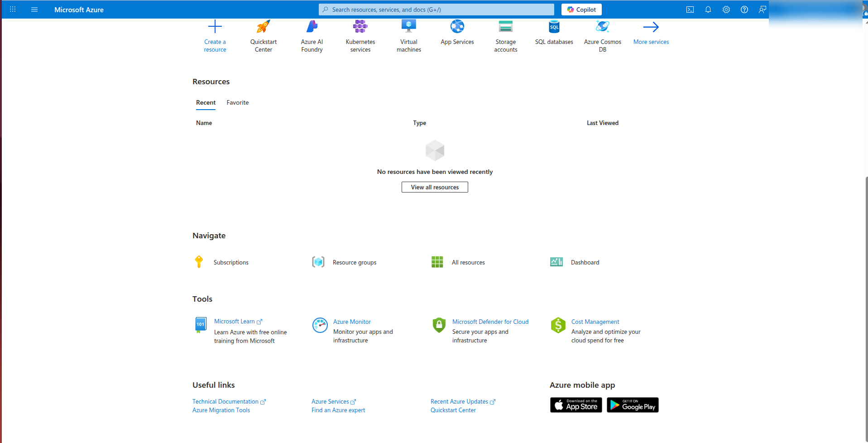Click the Cost Management dollar icon
Viewport: 868px width, 443px height.
558,325
